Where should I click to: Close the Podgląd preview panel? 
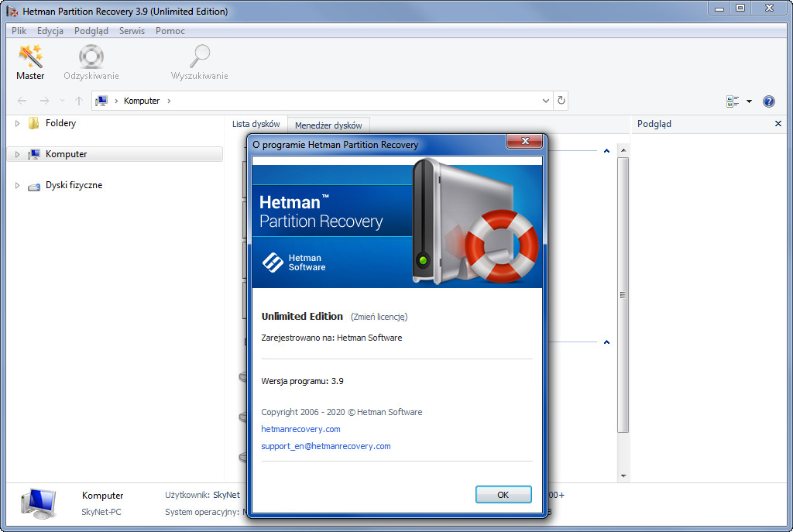pyautogui.click(x=778, y=123)
